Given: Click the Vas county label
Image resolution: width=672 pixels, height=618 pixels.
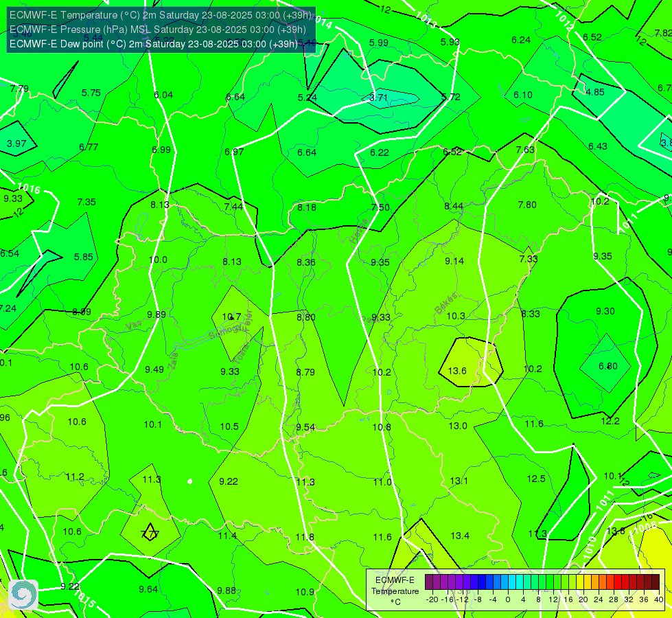Looking at the screenshot, I should [x=133, y=326].
